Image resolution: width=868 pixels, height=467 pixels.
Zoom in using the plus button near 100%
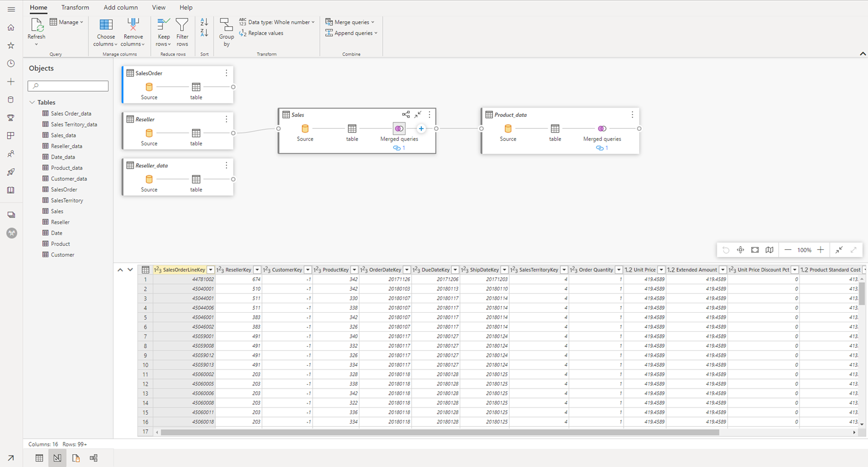(821, 250)
